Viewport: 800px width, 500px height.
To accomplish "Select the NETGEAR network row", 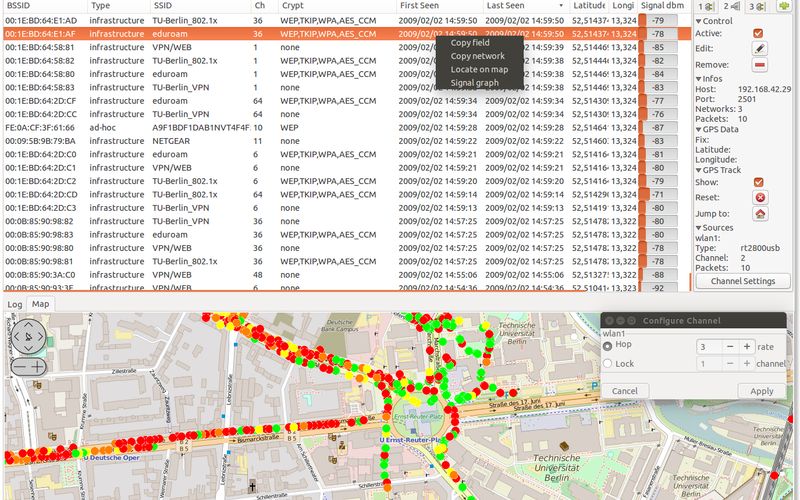I will (x=346, y=141).
